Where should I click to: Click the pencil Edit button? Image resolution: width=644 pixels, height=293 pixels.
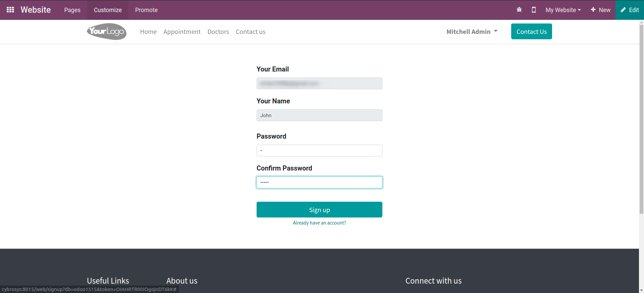tap(630, 10)
